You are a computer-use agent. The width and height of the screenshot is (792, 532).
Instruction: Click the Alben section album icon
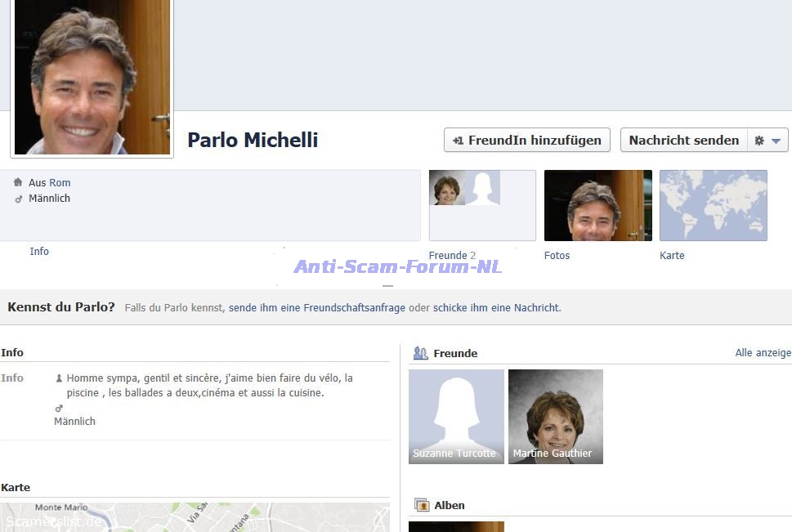tap(422, 505)
